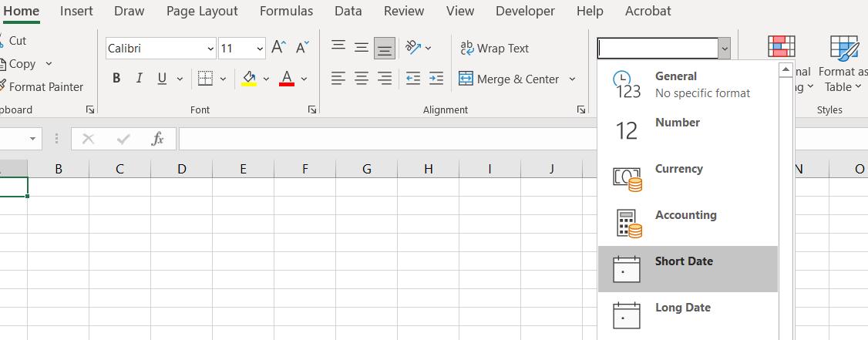Click the Increase Indent icon
Image resolution: width=868 pixels, height=340 pixels.
pos(436,79)
